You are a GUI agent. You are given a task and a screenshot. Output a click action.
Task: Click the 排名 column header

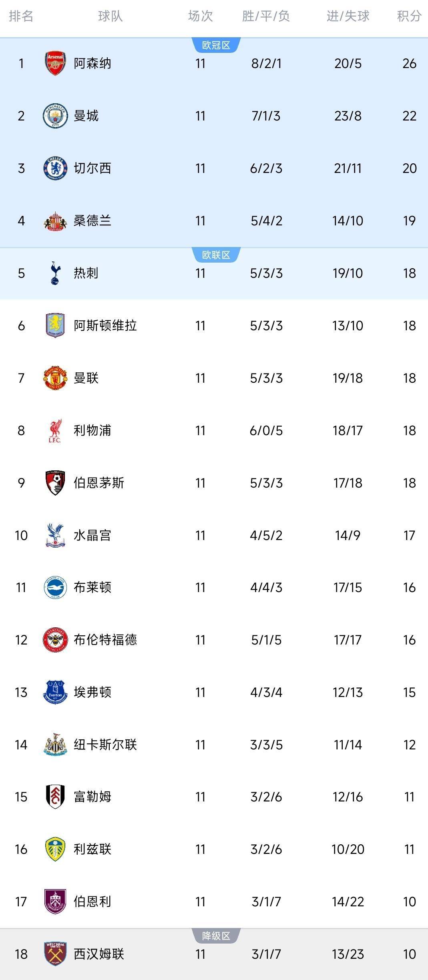coord(21,16)
